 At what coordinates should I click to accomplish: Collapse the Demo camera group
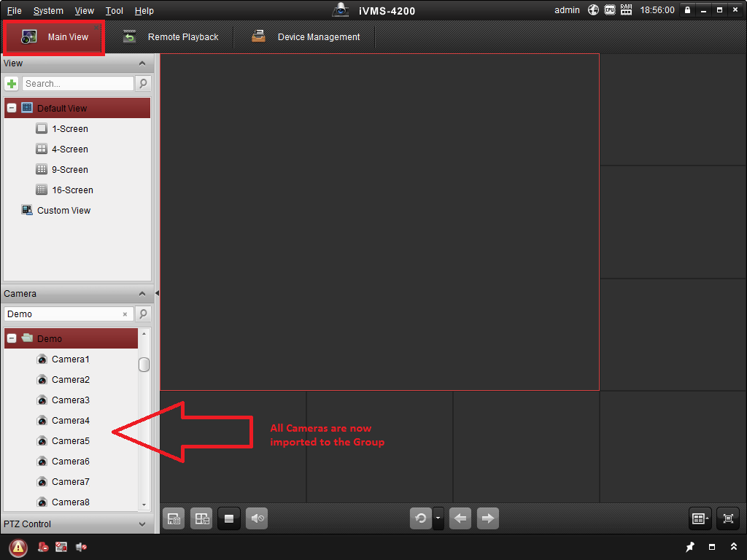(12, 338)
